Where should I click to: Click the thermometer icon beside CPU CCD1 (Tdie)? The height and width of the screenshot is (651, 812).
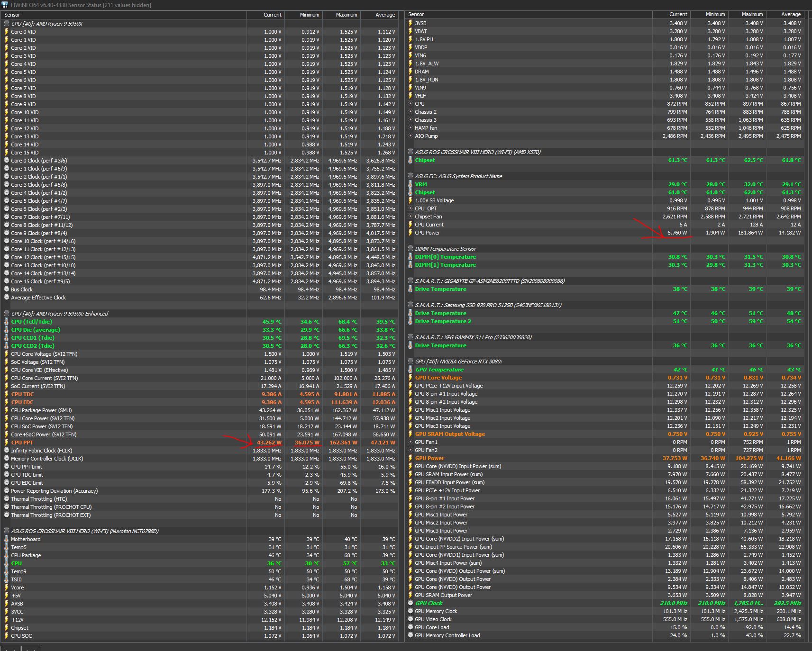point(7,338)
